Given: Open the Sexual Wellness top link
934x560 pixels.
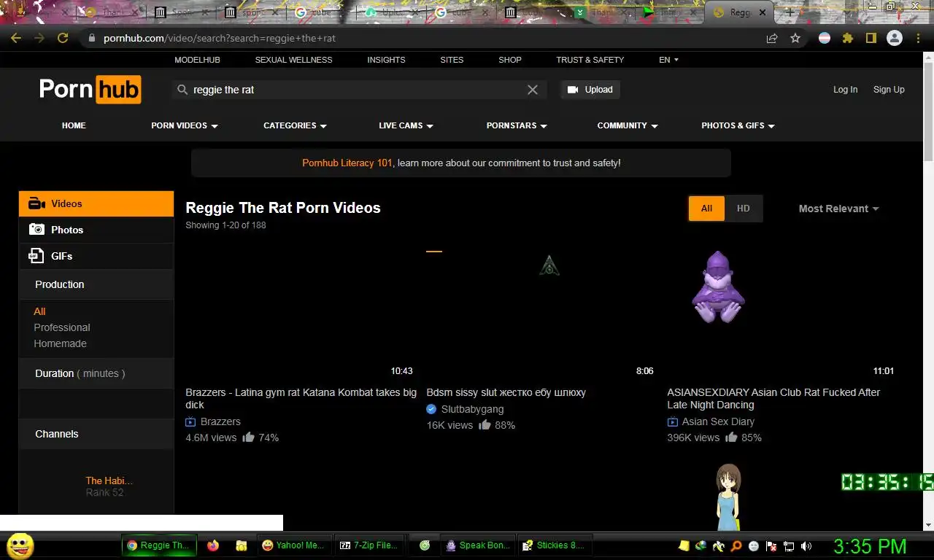Looking at the screenshot, I should pos(293,60).
